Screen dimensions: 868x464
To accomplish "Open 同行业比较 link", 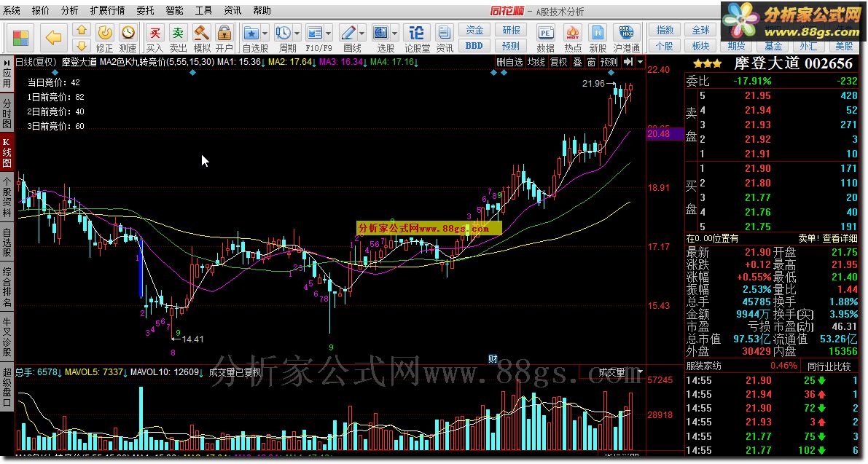I will [829, 366].
